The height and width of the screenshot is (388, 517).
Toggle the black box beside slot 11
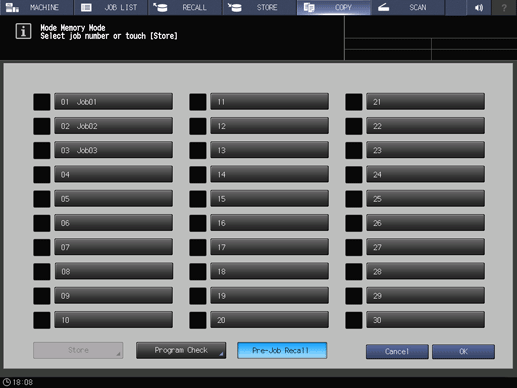tap(198, 102)
